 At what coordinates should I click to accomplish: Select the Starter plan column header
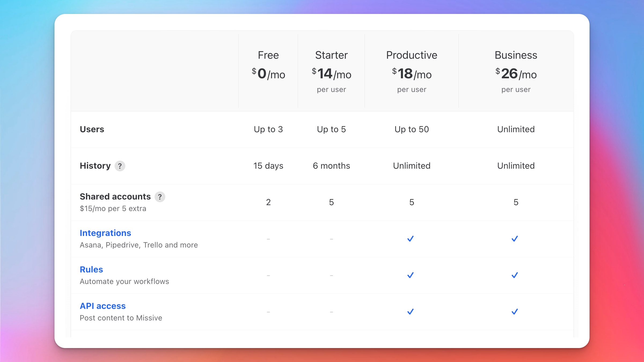tap(332, 55)
